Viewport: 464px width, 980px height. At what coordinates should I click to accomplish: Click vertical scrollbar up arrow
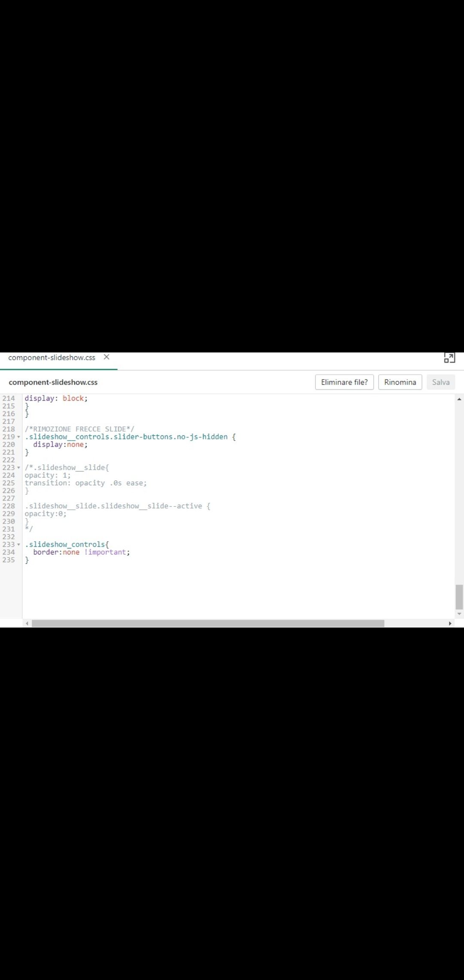[x=459, y=399]
